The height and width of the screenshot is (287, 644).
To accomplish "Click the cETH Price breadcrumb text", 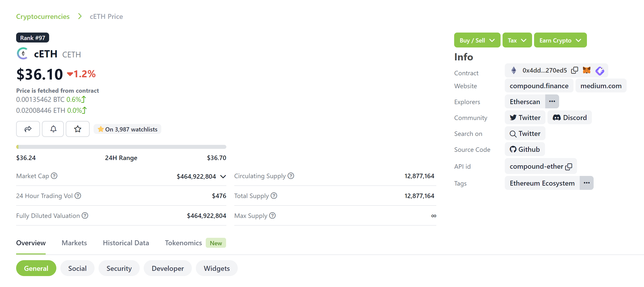I will (x=106, y=16).
